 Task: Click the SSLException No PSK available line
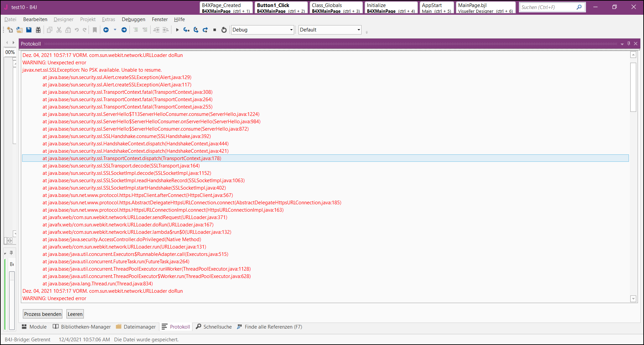(x=92, y=70)
